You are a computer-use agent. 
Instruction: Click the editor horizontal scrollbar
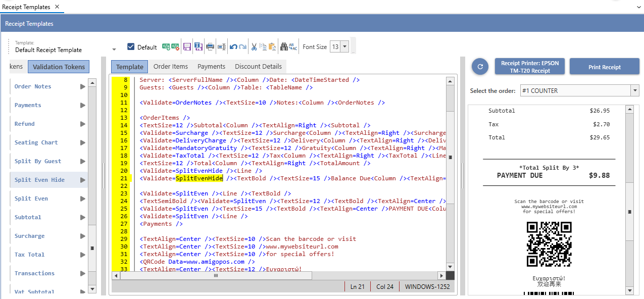tap(278, 276)
